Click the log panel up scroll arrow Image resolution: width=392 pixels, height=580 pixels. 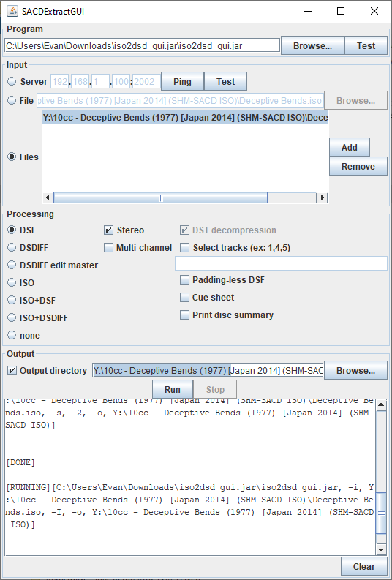point(381,404)
